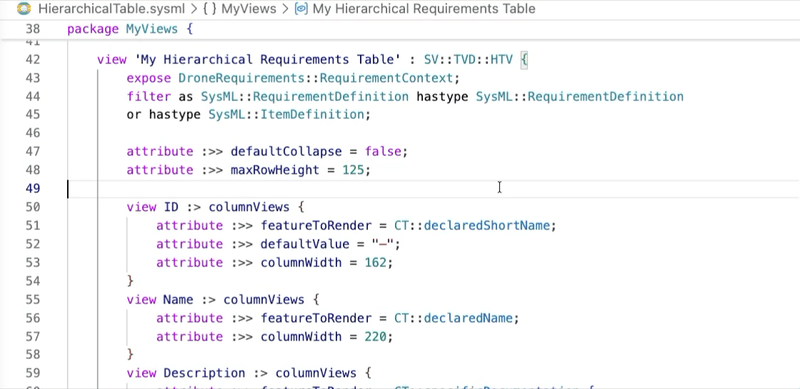Click 'Name' in view declaration line 55

click(178, 299)
